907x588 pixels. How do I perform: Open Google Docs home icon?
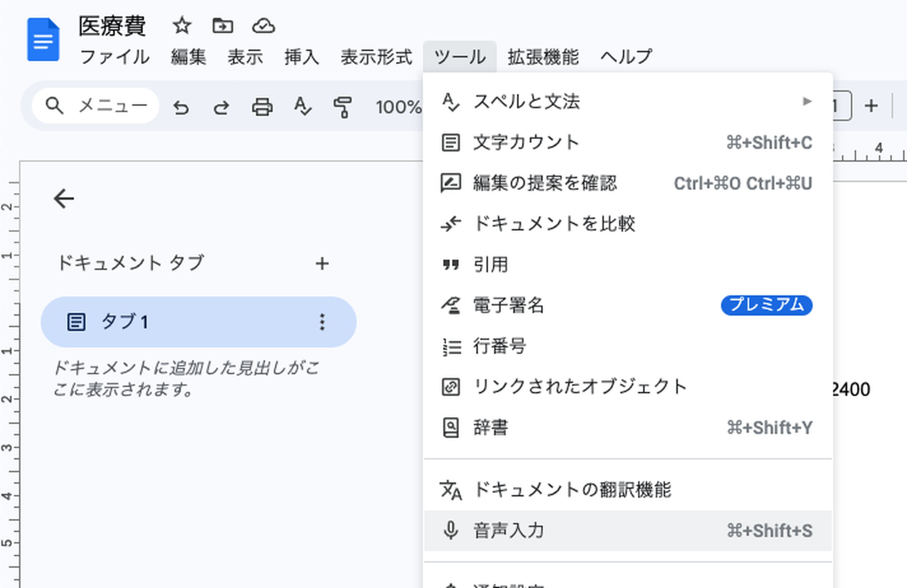coord(43,39)
